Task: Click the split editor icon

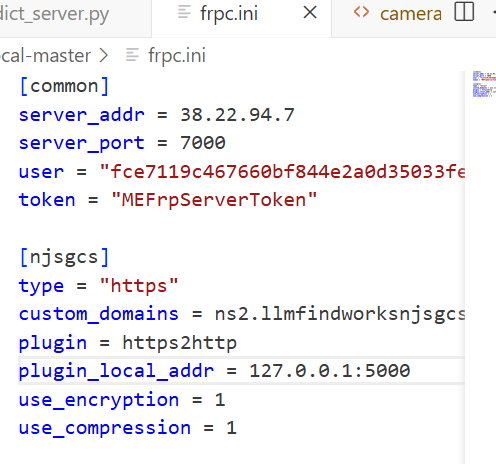Action: (x=464, y=12)
